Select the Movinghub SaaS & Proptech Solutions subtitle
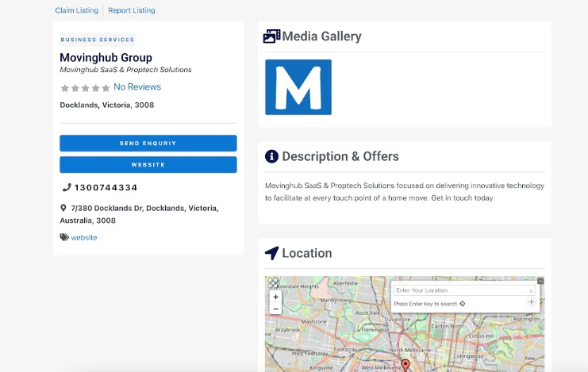 point(125,70)
